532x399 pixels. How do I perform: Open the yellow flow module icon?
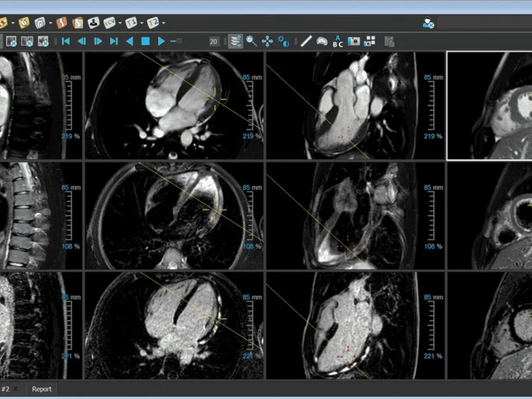(24, 23)
